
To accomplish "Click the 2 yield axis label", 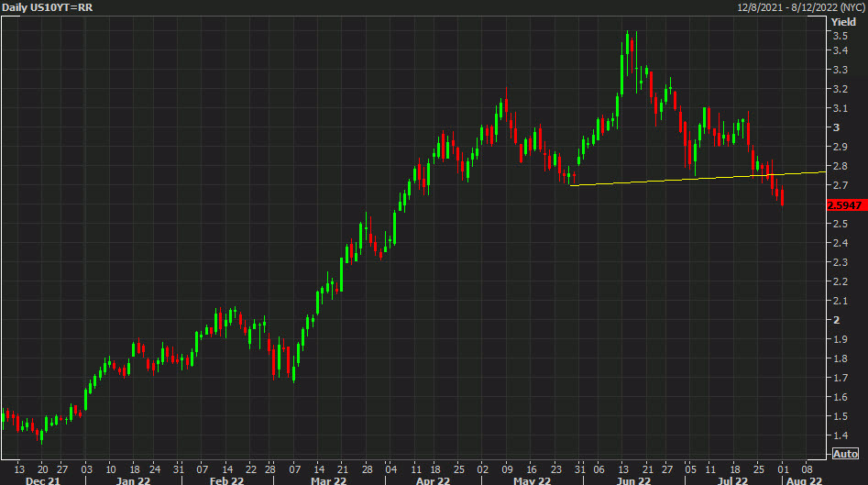I will pos(837,320).
